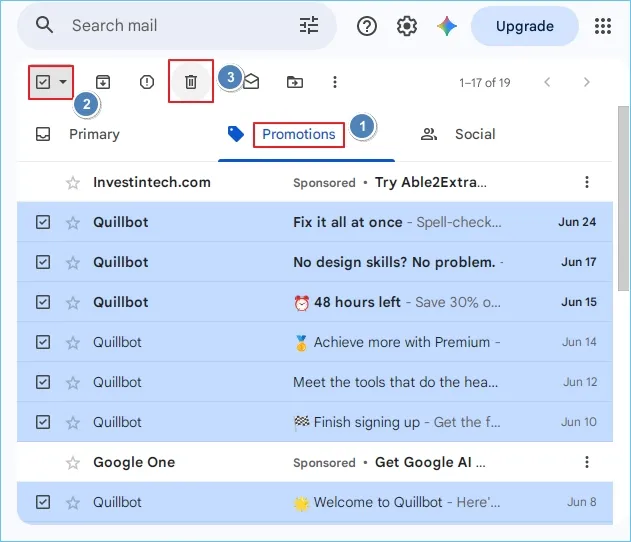Click the Jun 8 date
Screen dimensions: 631x542
pos(582,502)
